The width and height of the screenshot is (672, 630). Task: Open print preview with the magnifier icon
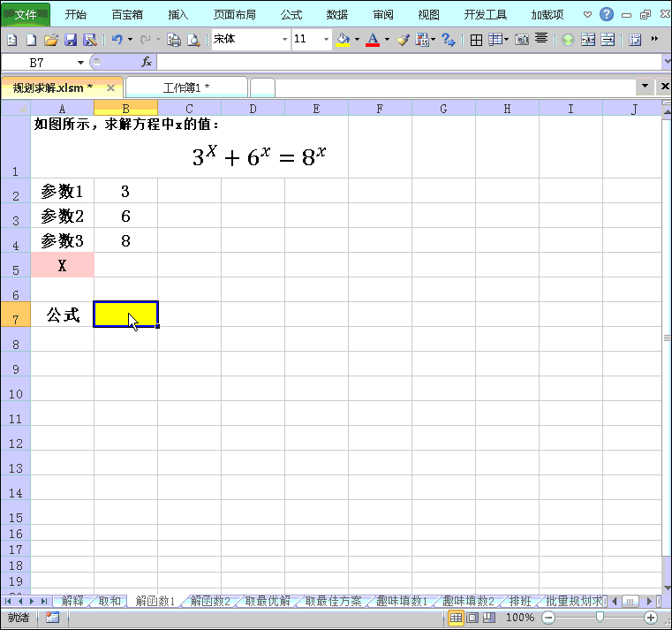tap(193, 40)
